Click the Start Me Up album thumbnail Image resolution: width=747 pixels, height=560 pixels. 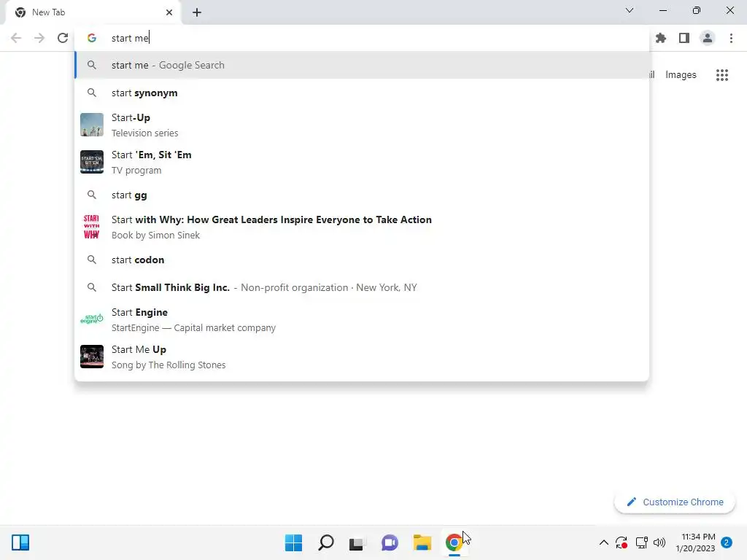point(92,356)
